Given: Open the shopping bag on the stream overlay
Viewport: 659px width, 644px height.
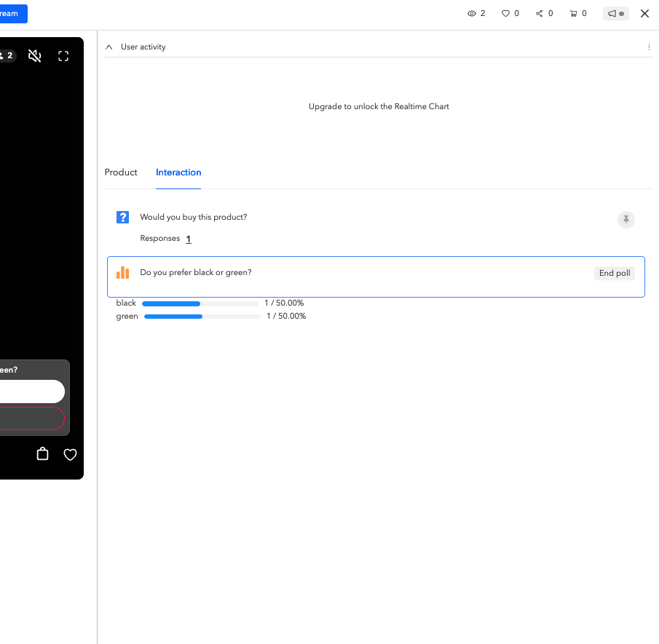Looking at the screenshot, I should (x=42, y=453).
